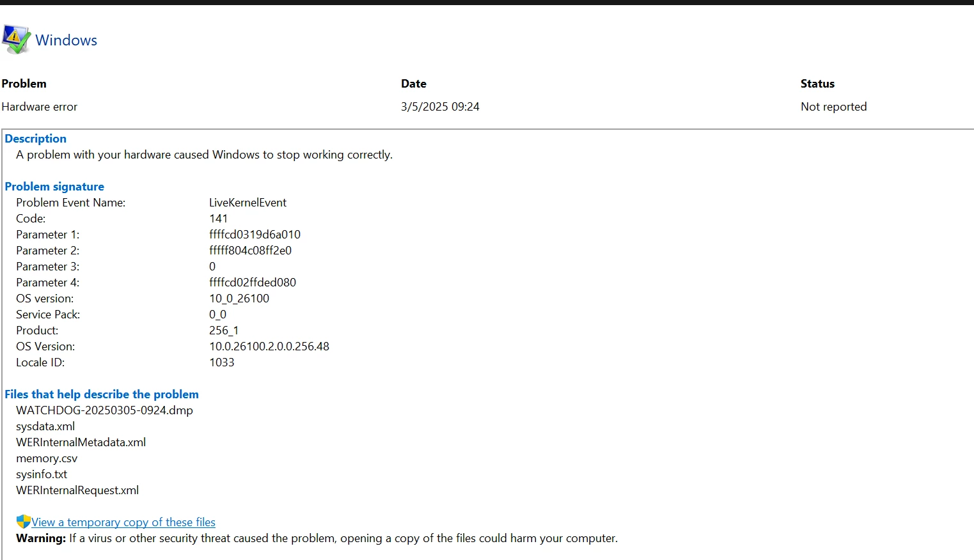Select the Locale ID value 1033
This screenshot has width=974, height=560.
[x=222, y=362]
